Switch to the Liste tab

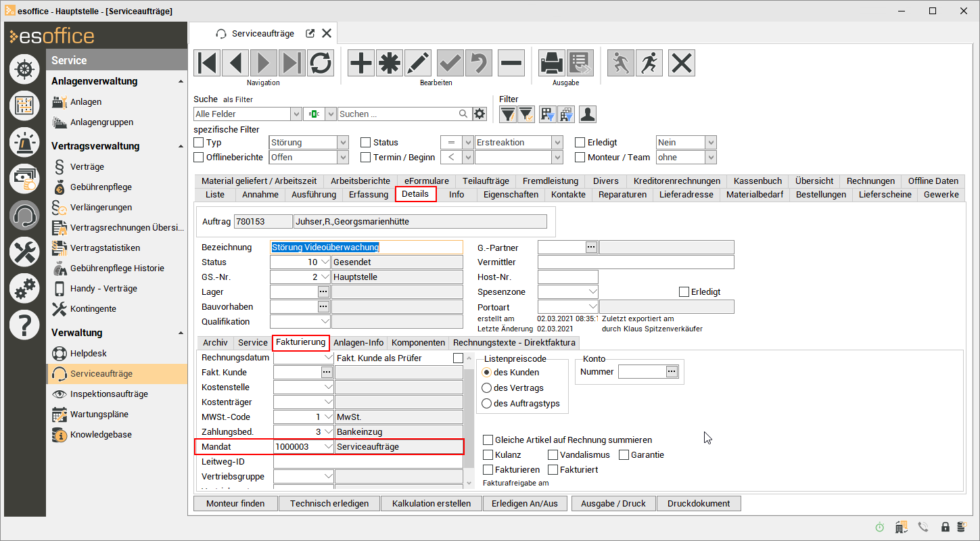(x=215, y=195)
